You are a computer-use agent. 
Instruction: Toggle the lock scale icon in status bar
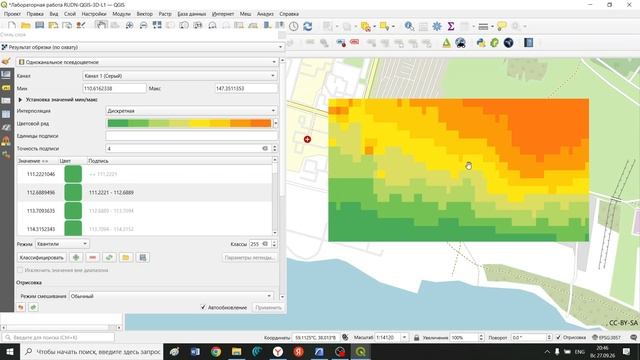pos(416,338)
